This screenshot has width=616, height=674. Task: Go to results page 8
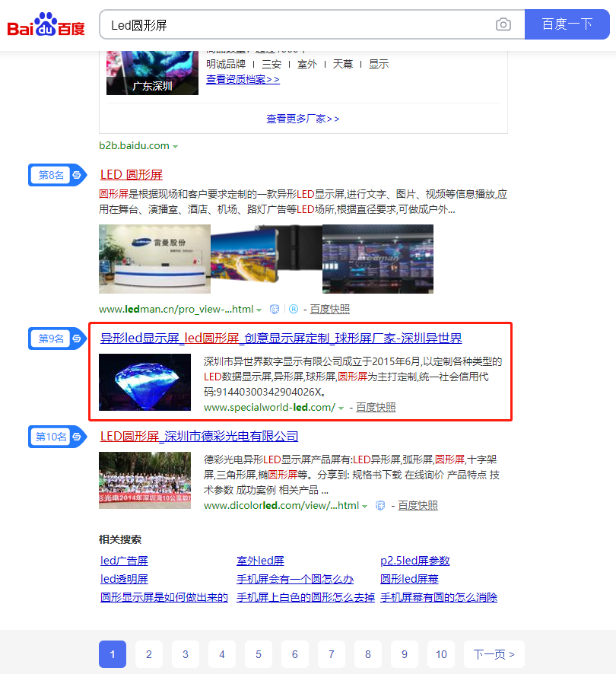368,654
